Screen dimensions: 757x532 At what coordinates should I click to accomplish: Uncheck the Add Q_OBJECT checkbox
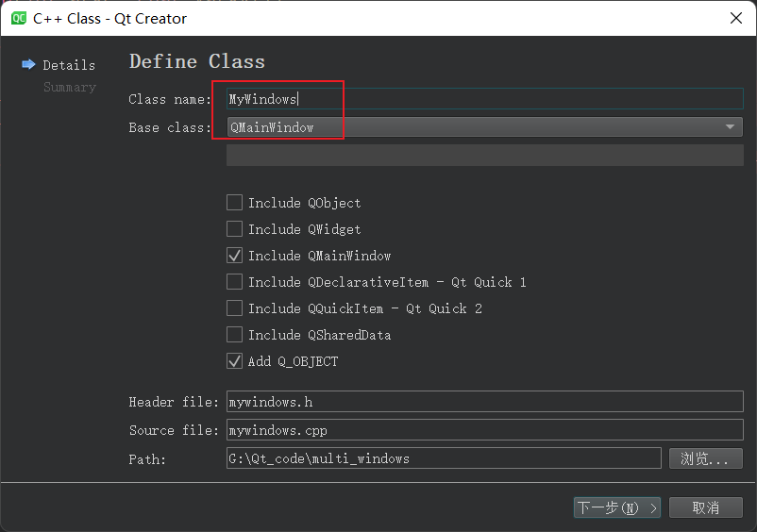click(x=235, y=360)
